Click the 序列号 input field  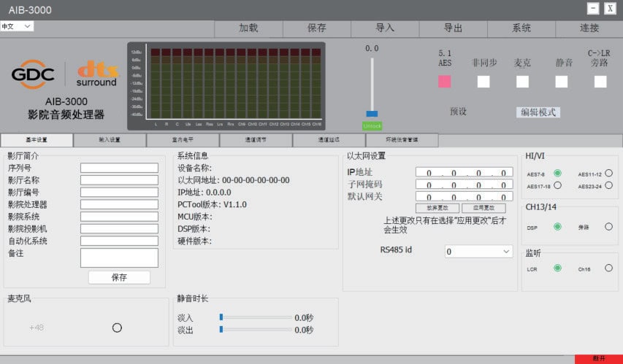tap(119, 168)
